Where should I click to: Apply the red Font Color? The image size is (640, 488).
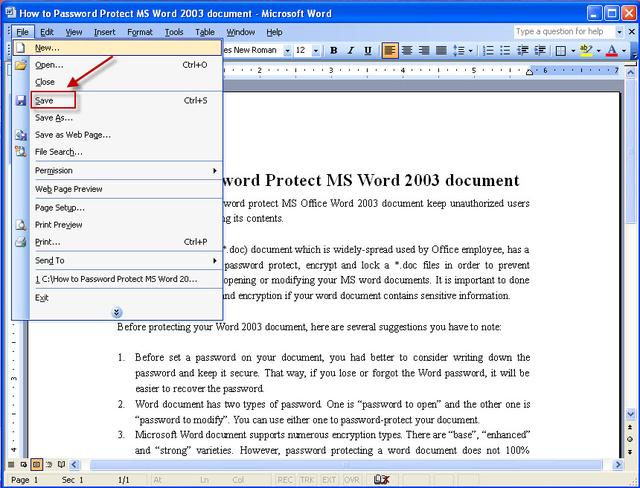click(x=611, y=51)
